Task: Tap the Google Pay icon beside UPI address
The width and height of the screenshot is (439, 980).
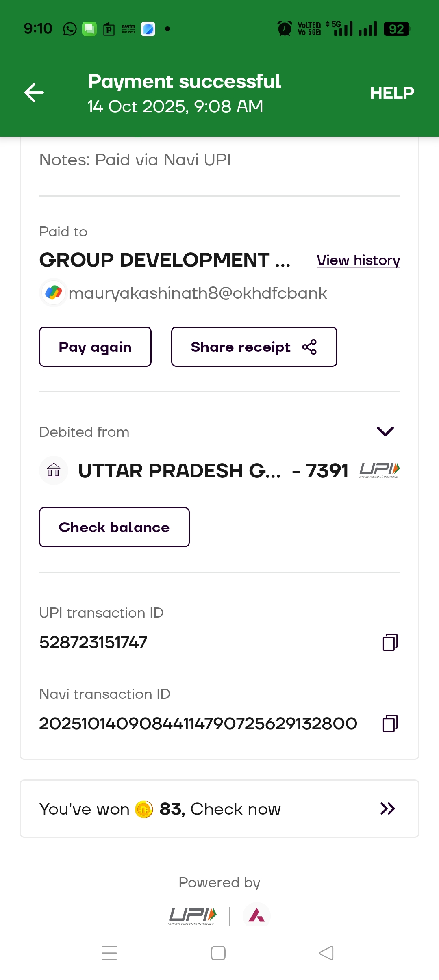Action: pos(54,293)
